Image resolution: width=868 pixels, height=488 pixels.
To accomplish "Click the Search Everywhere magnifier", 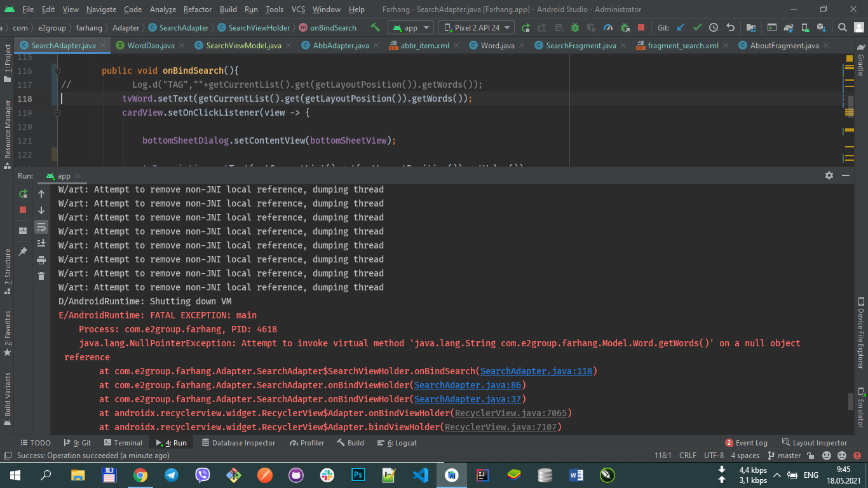I will pyautogui.click(x=842, y=27).
